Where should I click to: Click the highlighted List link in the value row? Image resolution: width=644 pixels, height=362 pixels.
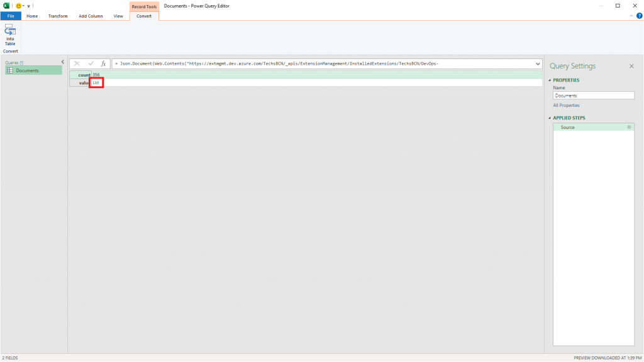pyautogui.click(x=96, y=82)
